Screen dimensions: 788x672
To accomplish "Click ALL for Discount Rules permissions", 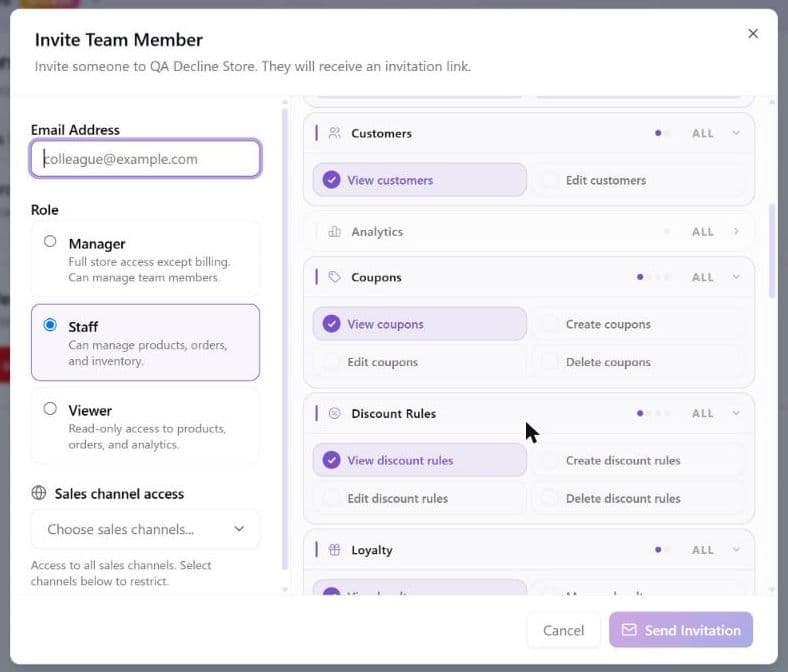I will [703, 414].
